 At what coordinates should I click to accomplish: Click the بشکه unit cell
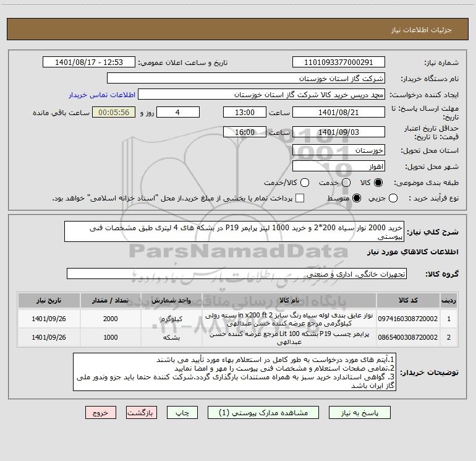(x=171, y=338)
